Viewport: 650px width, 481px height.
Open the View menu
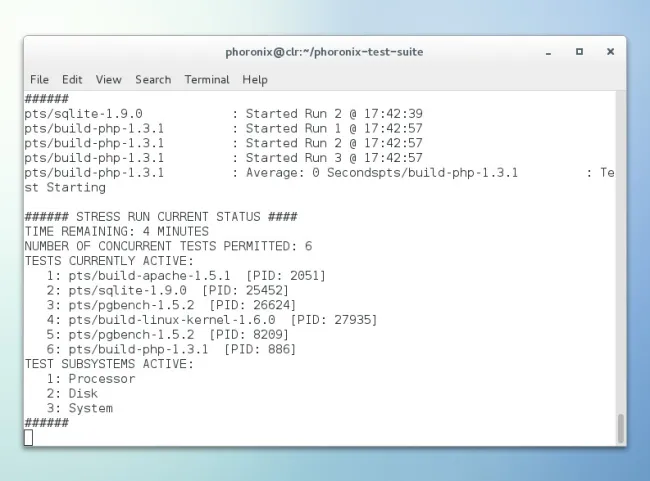(x=109, y=80)
